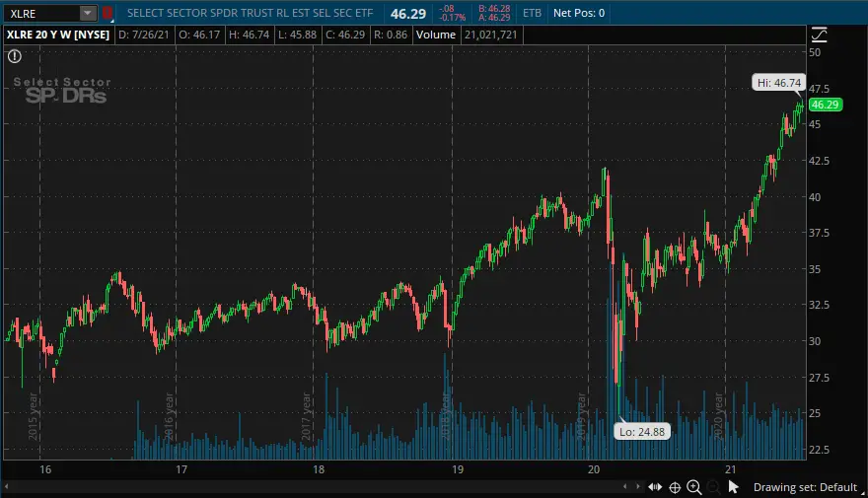The width and height of the screenshot is (868, 498).
Task: Click the XLRE symbol input field
Action: tap(42, 13)
